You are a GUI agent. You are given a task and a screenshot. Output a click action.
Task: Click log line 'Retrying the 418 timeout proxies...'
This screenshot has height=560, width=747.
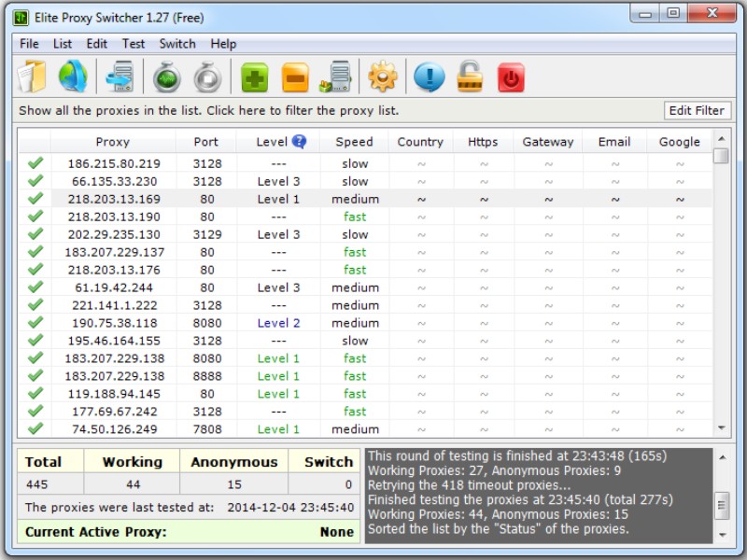pos(470,485)
